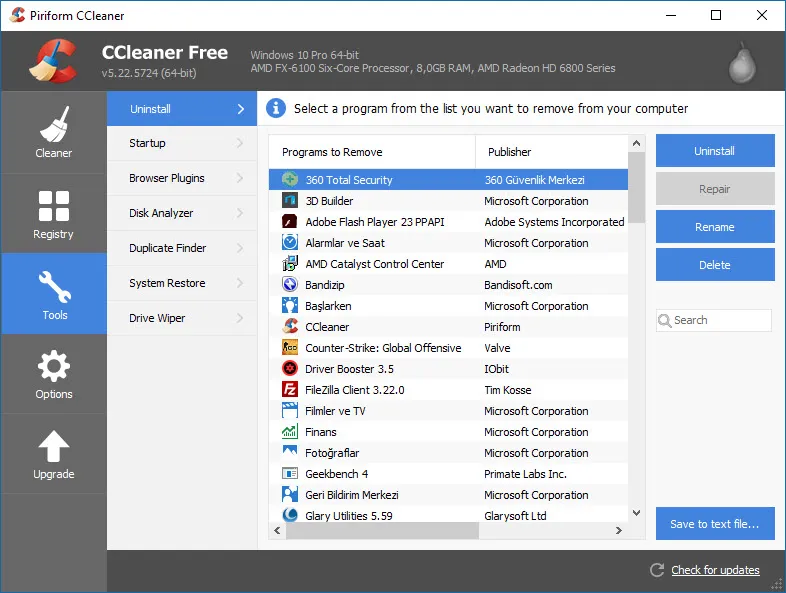Screen dimensions: 786x593
Task: Click 'Tim Kosse' publisher cell
Action: [x=508, y=390]
